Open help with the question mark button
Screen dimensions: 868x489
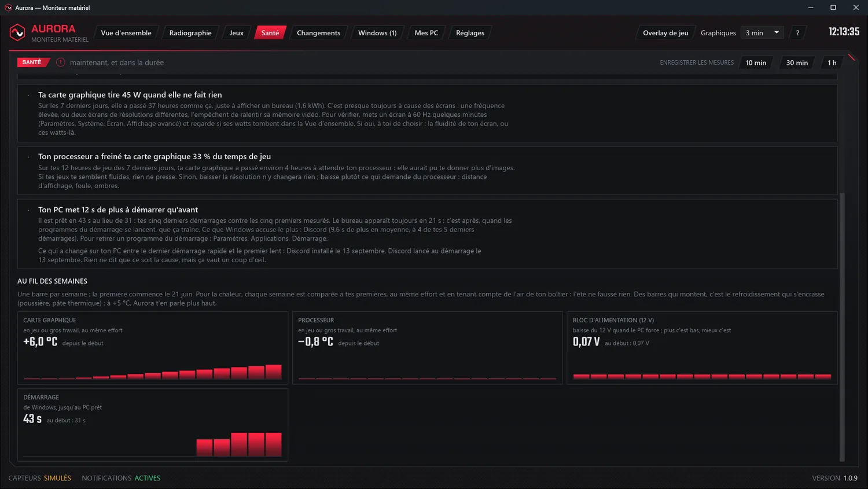pyautogui.click(x=797, y=33)
